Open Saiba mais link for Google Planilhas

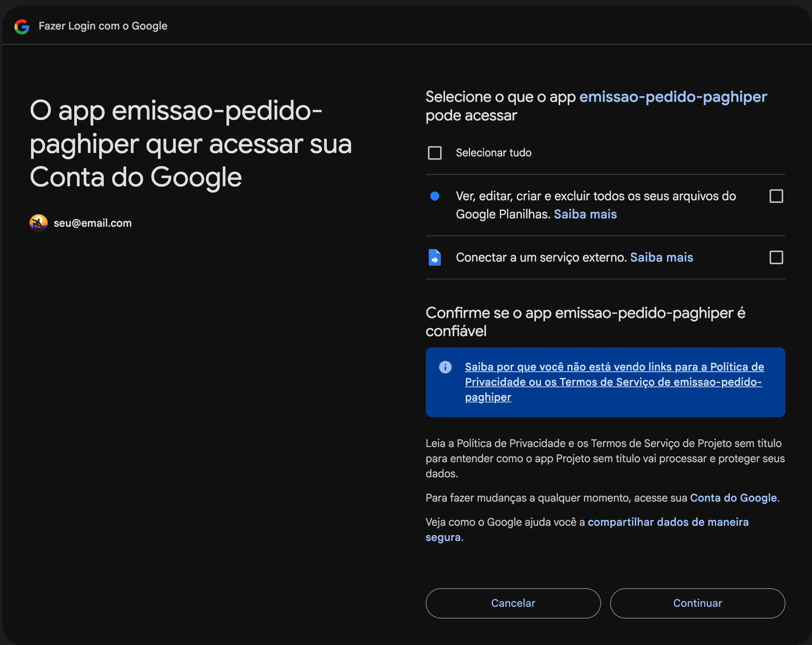[585, 214]
